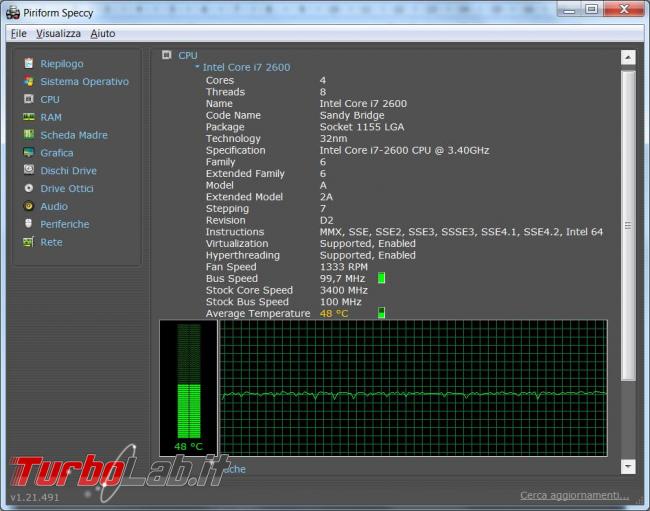This screenshot has width=650, height=511.
Task: Click the Rete network icon
Action: pyautogui.click(x=29, y=242)
